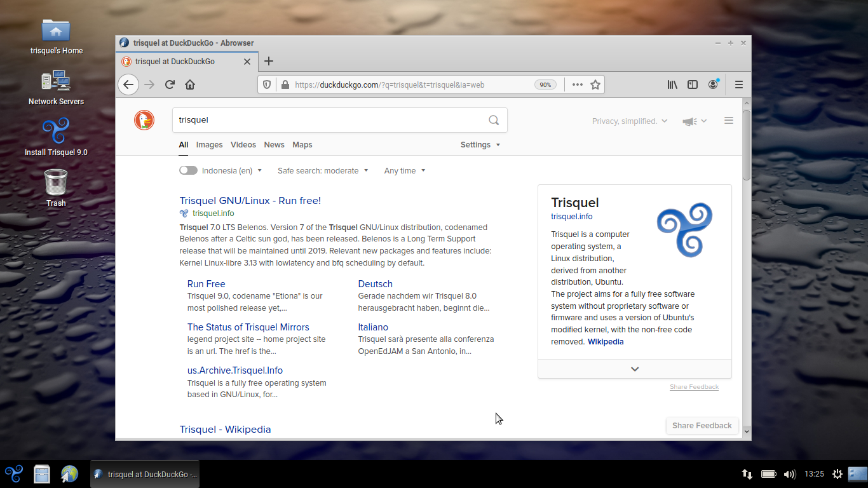Click the DuckDuckGo logo
The width and height of the screenshot is (868, 488).
[144, 120]
